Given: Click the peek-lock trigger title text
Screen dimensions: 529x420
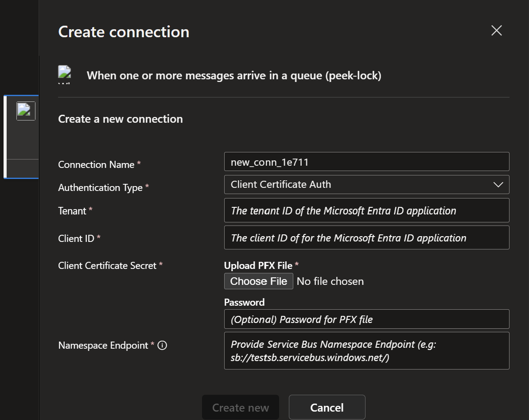Looking at the screenshot, I should (x=234, y=76).
